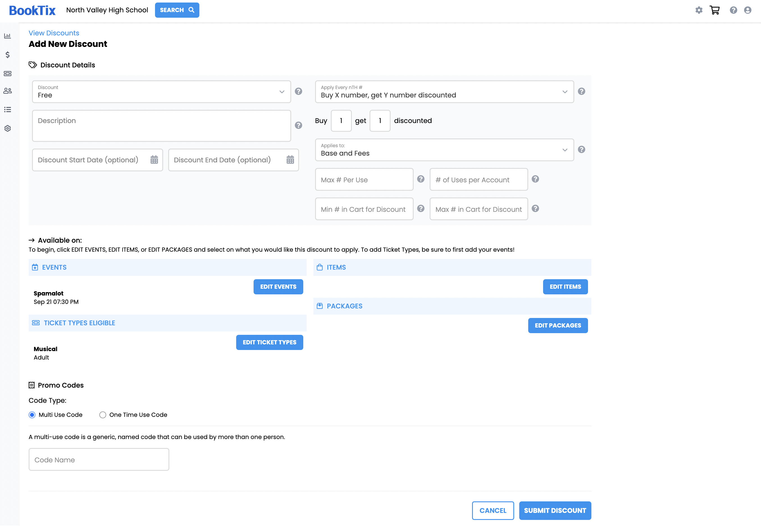Click EDIT ITEMS
The image size is (761, 532).
(566, 287)
